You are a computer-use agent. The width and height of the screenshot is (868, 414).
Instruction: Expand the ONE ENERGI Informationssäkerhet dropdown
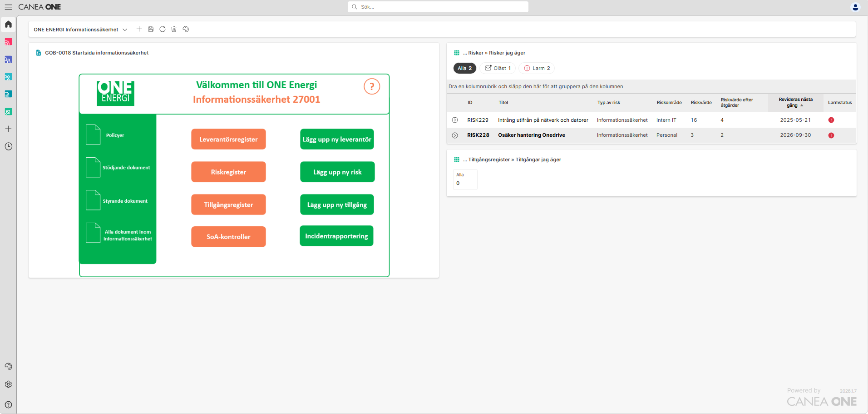coord(80,30)
